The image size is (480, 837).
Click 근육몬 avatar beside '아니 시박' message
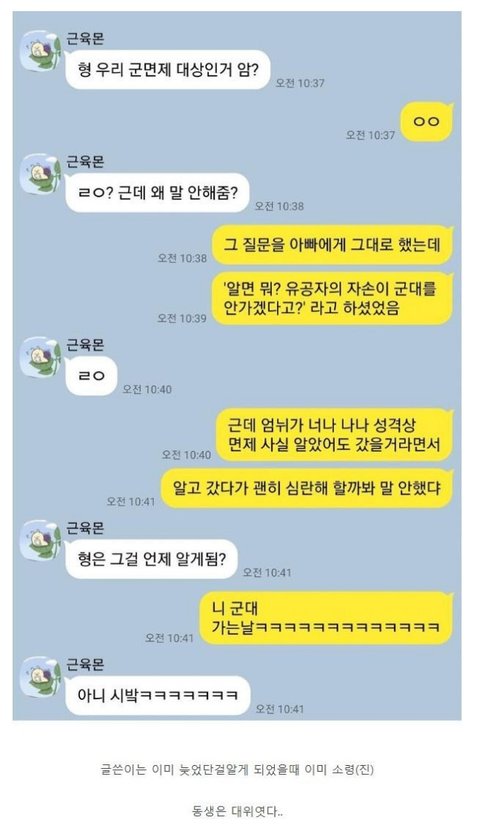pyautogui.click(x=41, y=678)
